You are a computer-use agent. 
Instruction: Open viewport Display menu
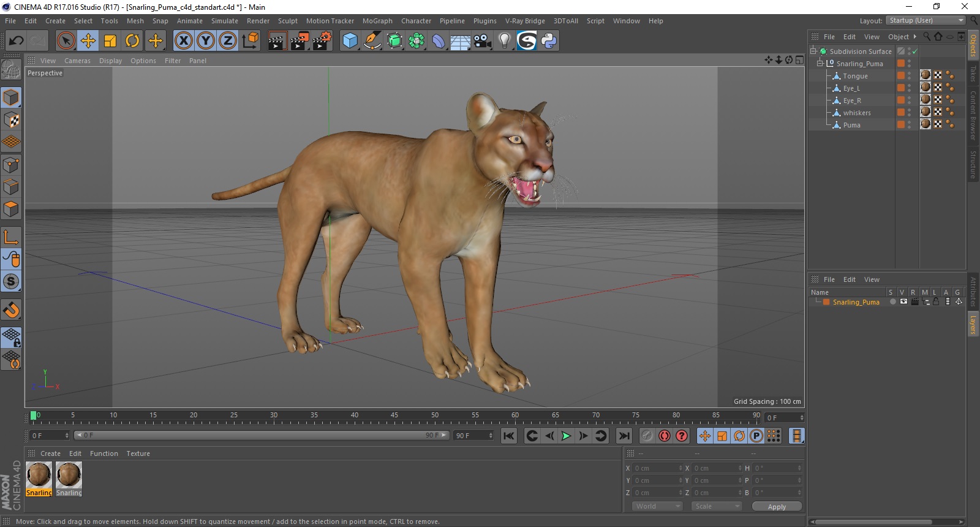pyautogui.click(x=110, y=61)
